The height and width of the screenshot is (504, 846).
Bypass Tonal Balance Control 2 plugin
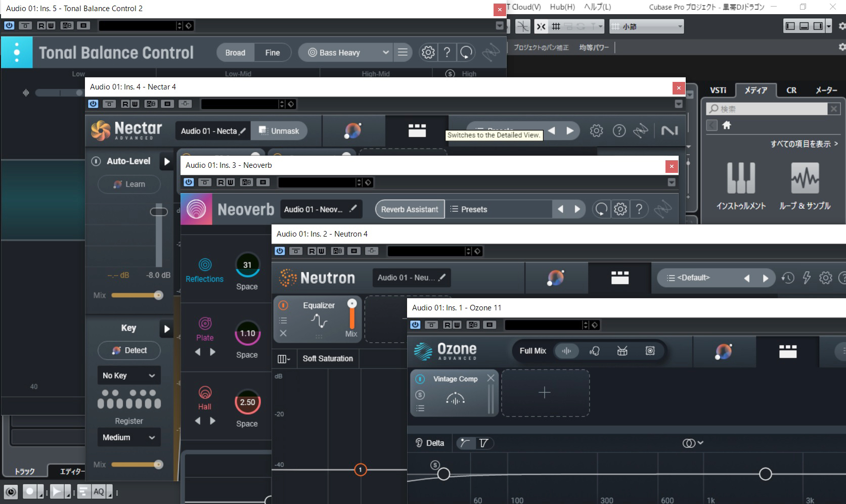pos(9,25)
